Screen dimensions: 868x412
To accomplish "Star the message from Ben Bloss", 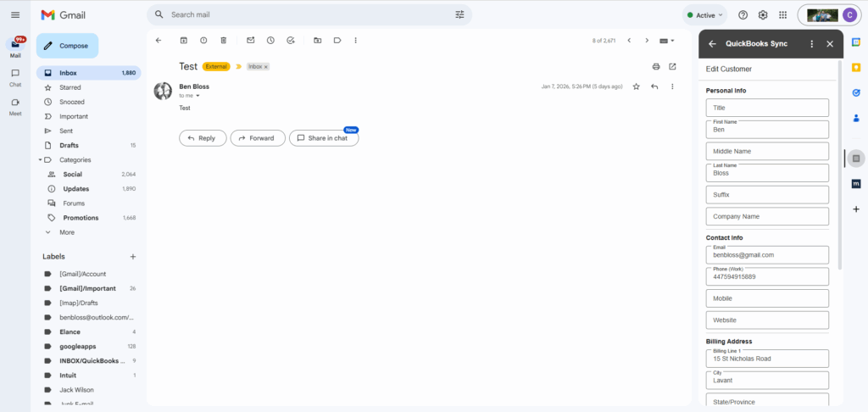I will point(636,86).
